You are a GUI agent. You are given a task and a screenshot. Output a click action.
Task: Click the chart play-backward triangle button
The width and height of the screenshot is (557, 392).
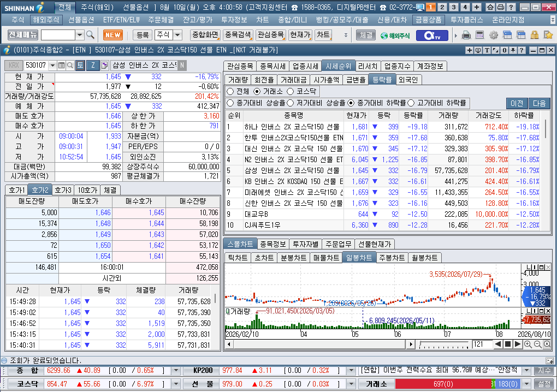tap(498, 344)
